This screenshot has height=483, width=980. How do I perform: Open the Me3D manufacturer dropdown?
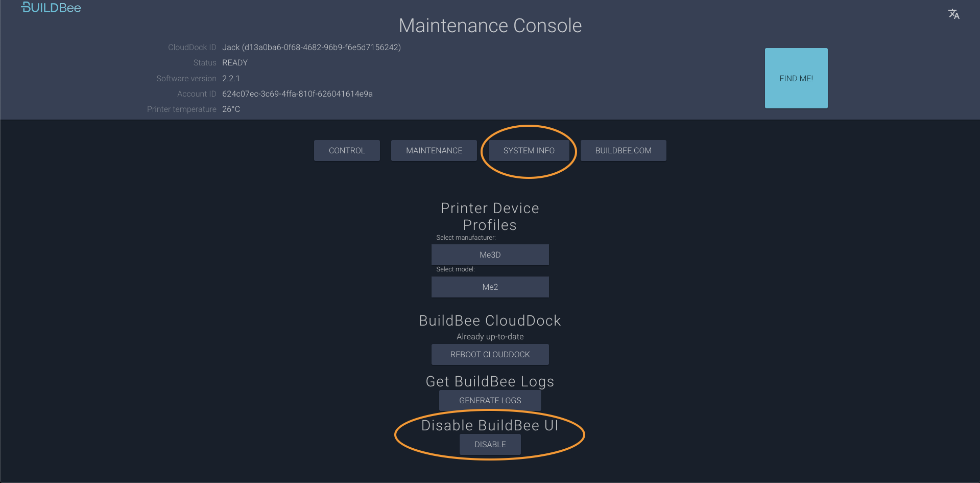tap(490, 255)
